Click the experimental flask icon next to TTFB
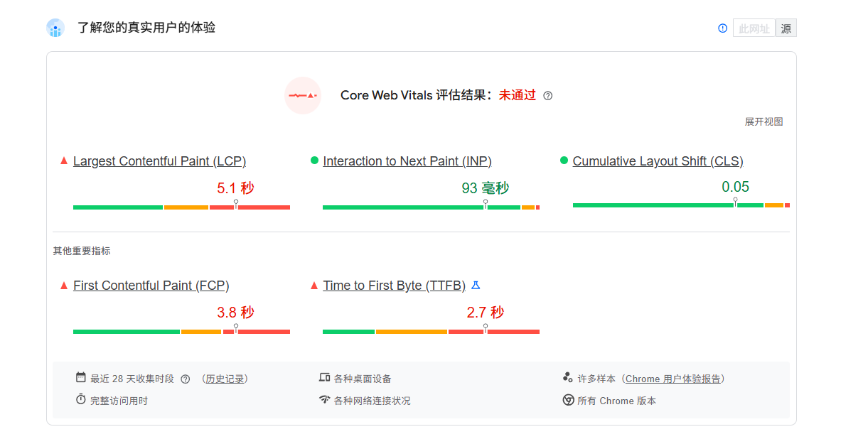The width and height of the screenshot is (868, 439). [475, 284]
